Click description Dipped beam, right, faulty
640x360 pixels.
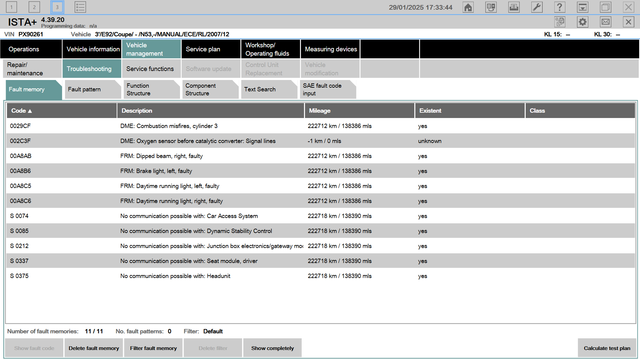pyautogui.click(x=161, y=156)
